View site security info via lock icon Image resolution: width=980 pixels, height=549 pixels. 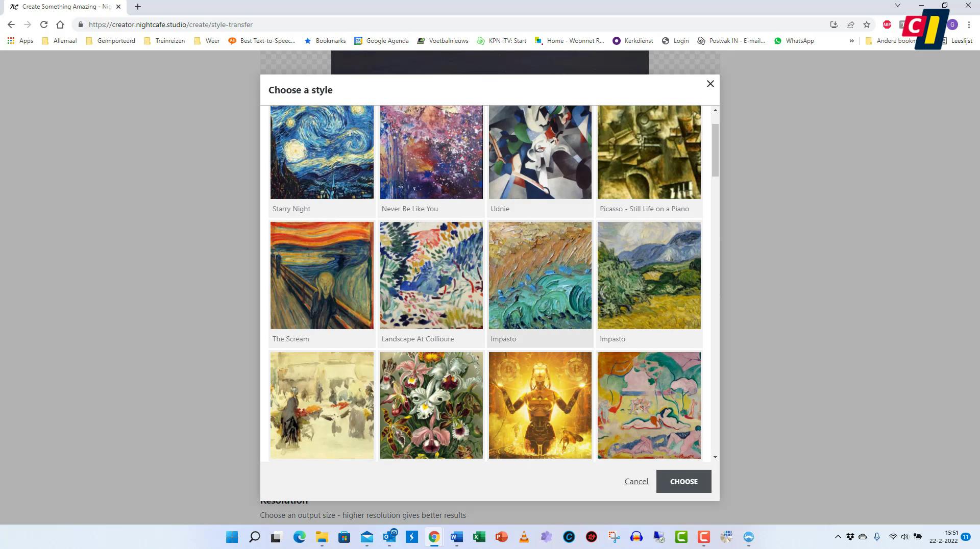pos(81,24)
